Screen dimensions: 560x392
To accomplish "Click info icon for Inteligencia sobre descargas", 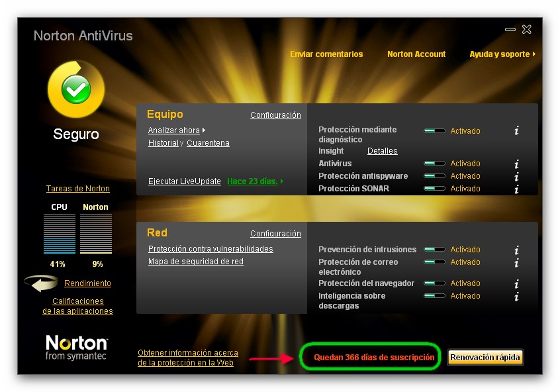I will click(x=516, y=297).
